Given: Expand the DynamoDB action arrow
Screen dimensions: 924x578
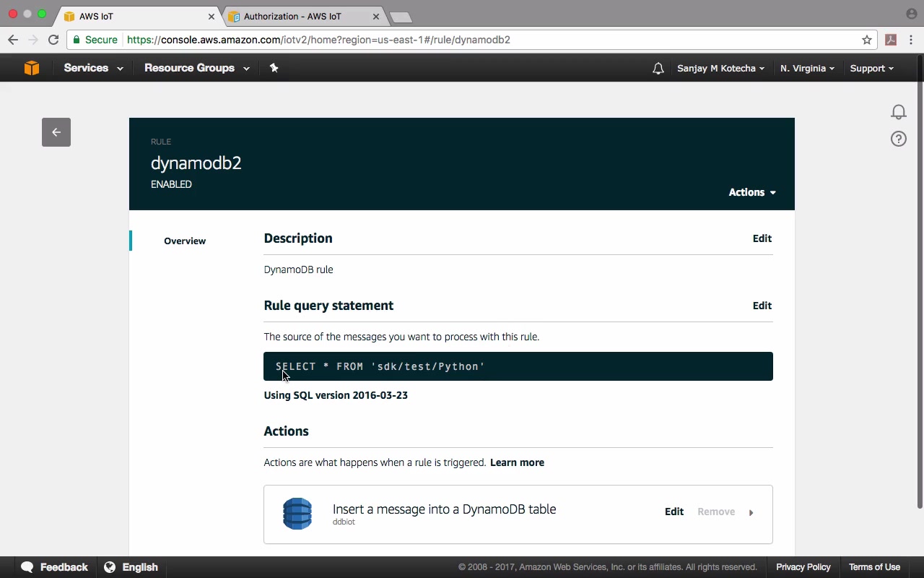Looking at the screenshot, I should tap(751, 512).
